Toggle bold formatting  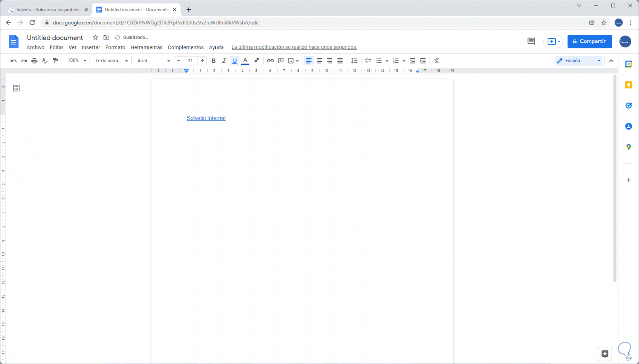click(213, 61)
